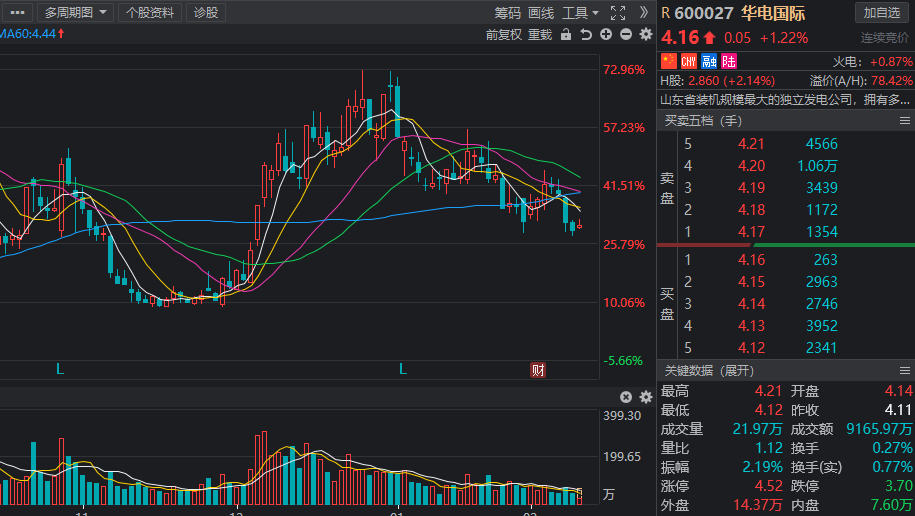Expand the 工具 tools dropdown
This screenshot has height=516, width=915.
point(580,13)
